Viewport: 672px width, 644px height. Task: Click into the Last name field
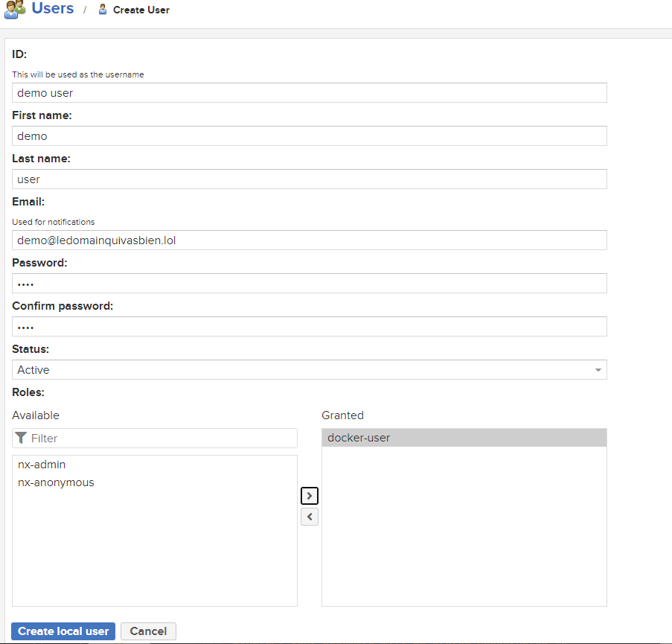[x=309, y=179]
